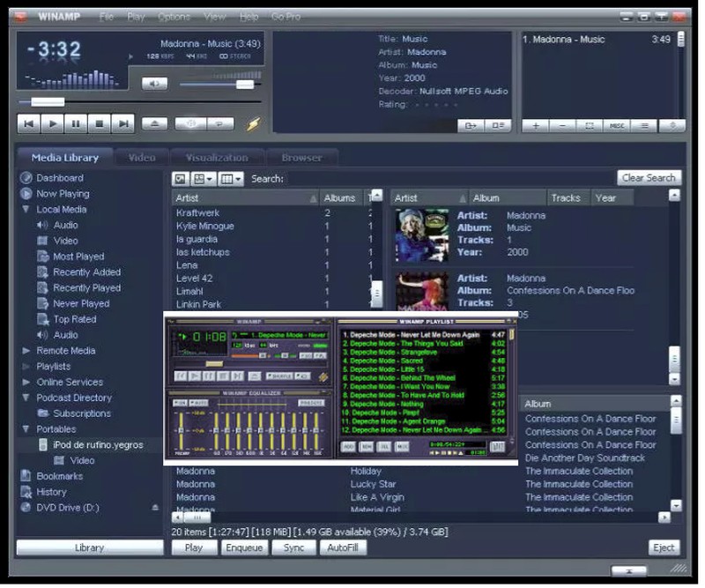Click the plus add-to-playlist button
705x588 pixels.
point(535,126)
